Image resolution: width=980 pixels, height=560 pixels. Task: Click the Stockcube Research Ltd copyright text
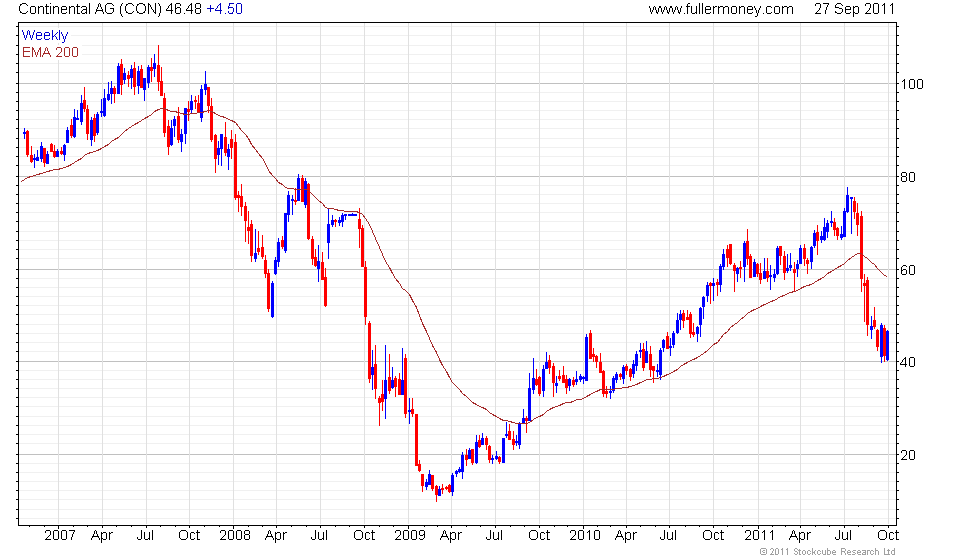click(x=827, y=552)
